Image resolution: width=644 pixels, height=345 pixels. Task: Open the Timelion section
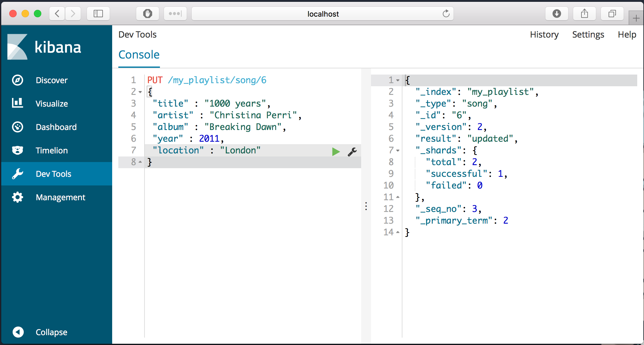52,150
